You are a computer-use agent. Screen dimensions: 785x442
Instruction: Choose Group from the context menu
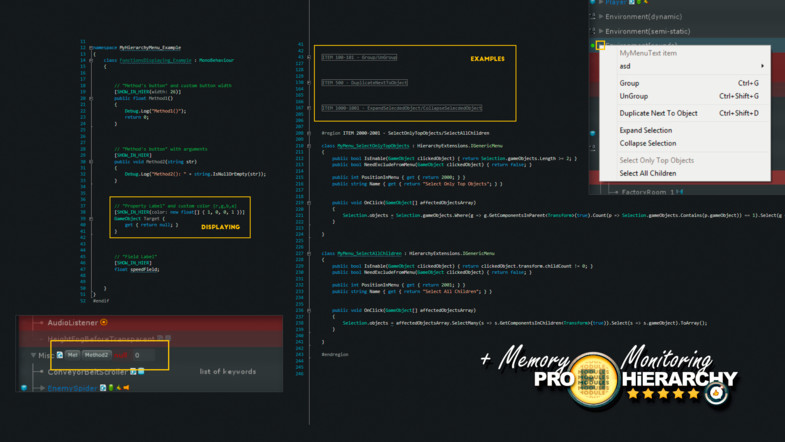point(685,83)
